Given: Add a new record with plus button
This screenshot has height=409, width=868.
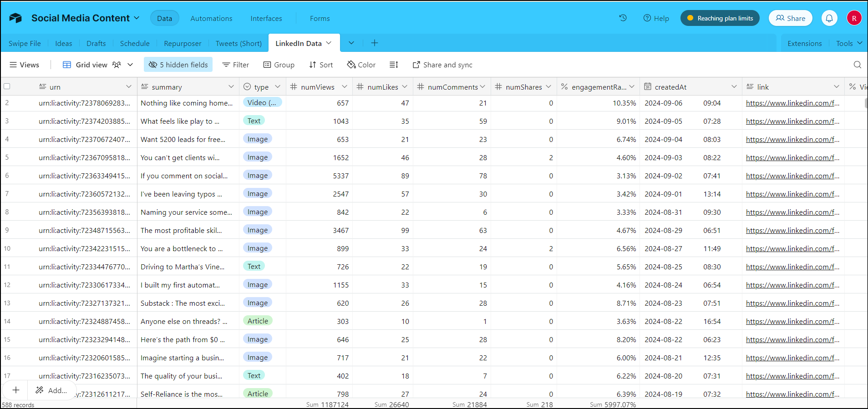Looking at the screenshot, I should pos(16,390).
